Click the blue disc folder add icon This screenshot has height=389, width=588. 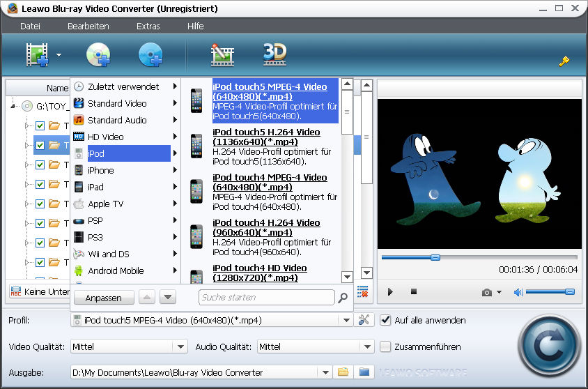coord(150,55)
